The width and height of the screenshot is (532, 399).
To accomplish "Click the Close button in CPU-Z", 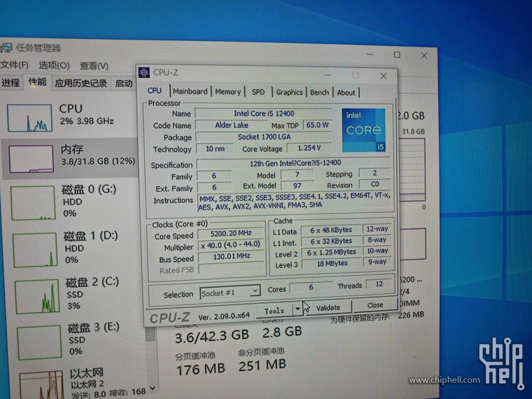I will point(375,305).
